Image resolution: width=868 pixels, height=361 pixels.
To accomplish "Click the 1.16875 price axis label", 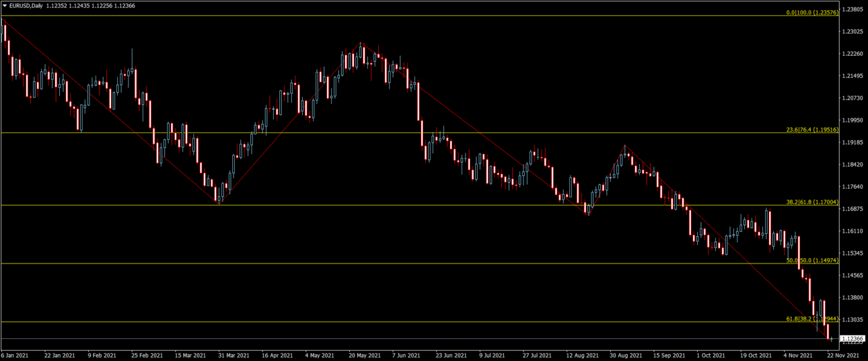I will (x=853, y=209).
